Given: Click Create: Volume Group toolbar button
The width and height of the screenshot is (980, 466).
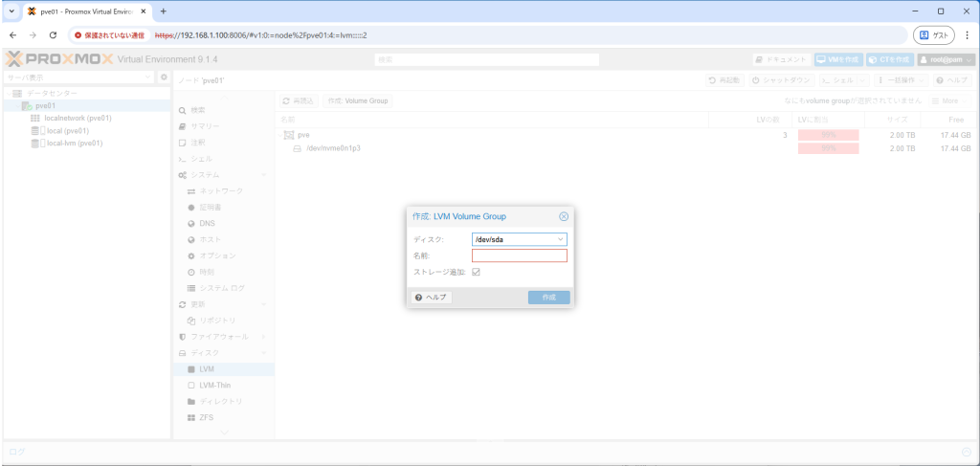Looking at the screenshot, I should 358,100.
